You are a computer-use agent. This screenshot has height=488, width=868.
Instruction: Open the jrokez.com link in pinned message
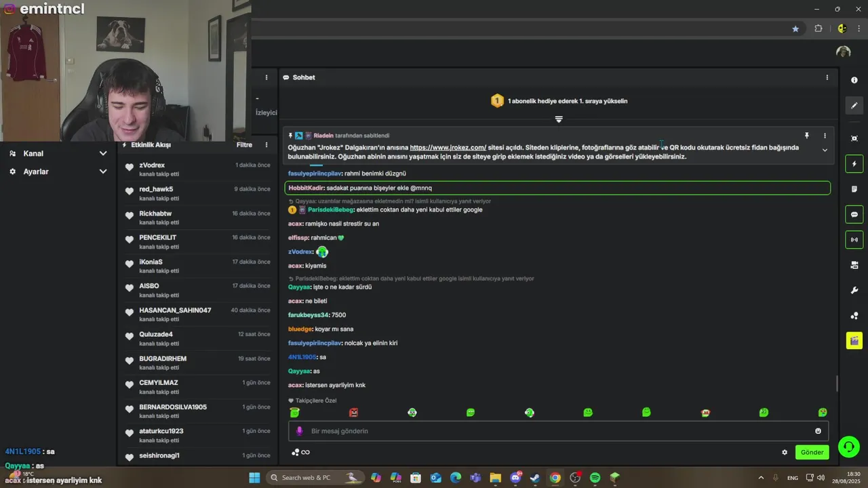pos(448,147)
